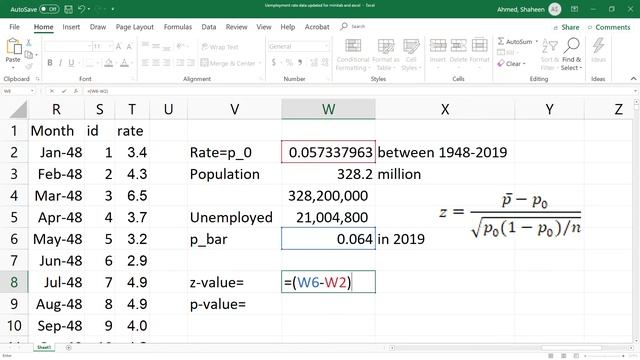Open the Help tab
Image resolution: width=640 pixels, height=360 pixels.
coord(287,27)
